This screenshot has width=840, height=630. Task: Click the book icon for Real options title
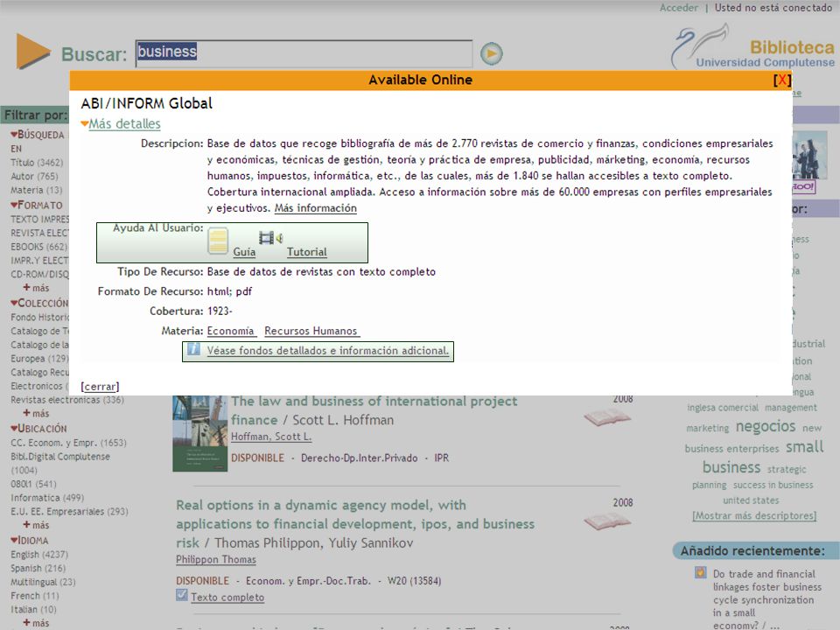[607, 521]
